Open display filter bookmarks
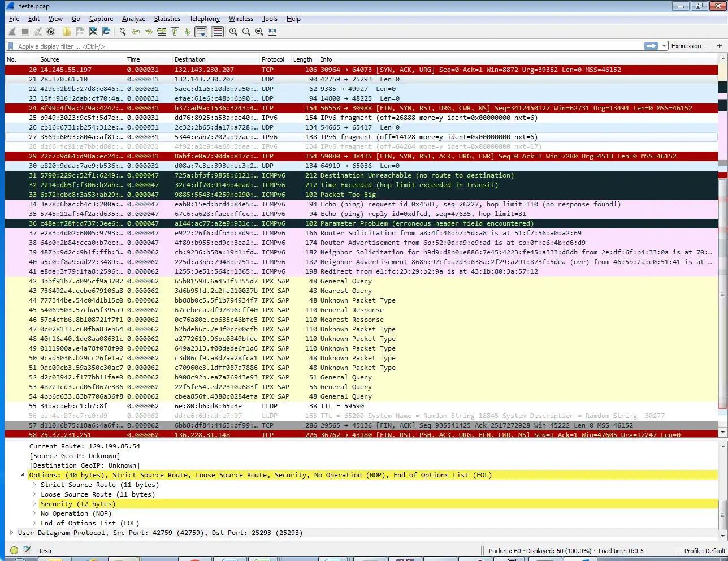 coord(11,46)
